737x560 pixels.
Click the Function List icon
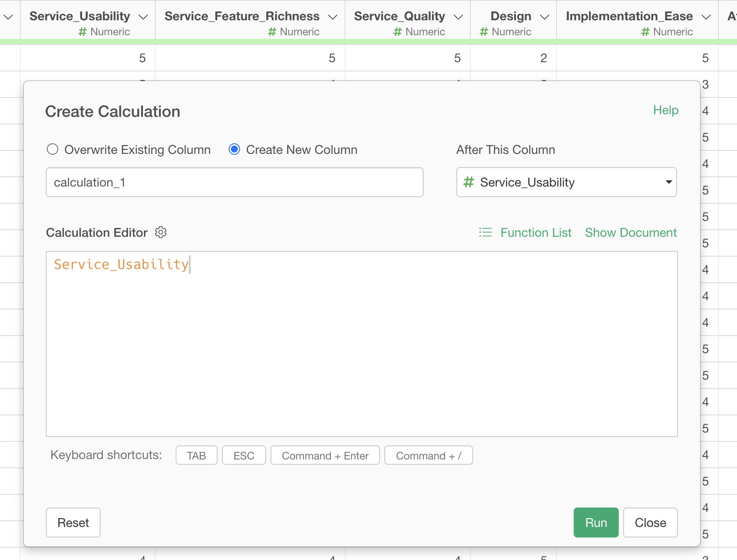tap(485, 232)
